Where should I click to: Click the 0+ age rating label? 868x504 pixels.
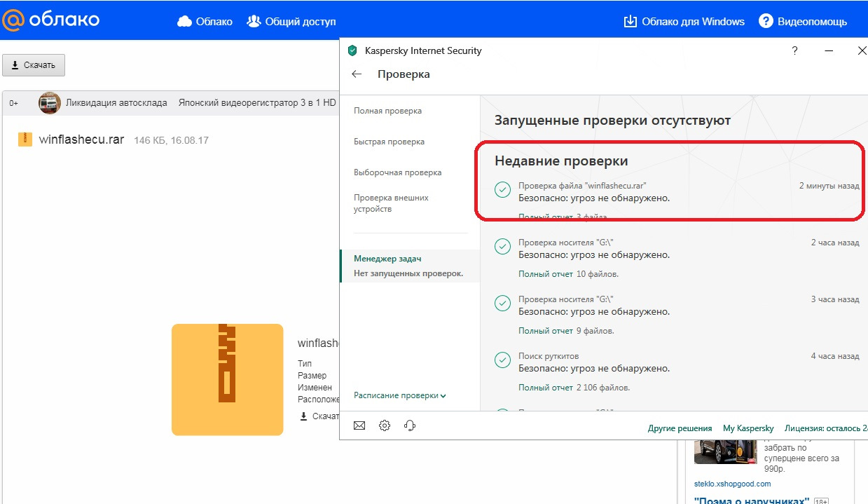pos(14,103)
